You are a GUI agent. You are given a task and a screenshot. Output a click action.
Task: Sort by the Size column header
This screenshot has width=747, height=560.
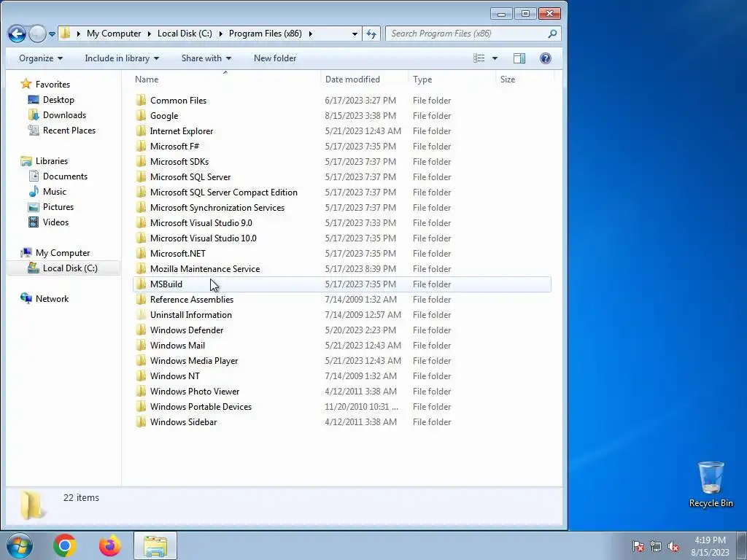point(508,79)
